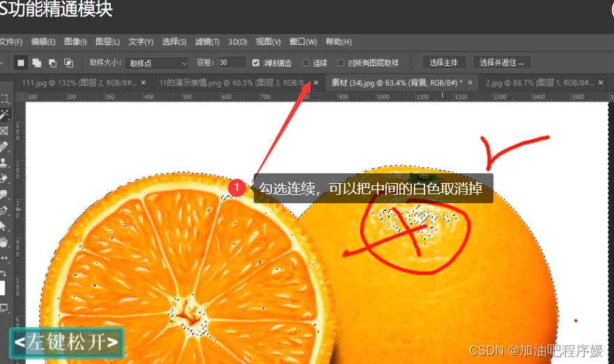
Task: Select the Pen tool
Action: (4, 210)
